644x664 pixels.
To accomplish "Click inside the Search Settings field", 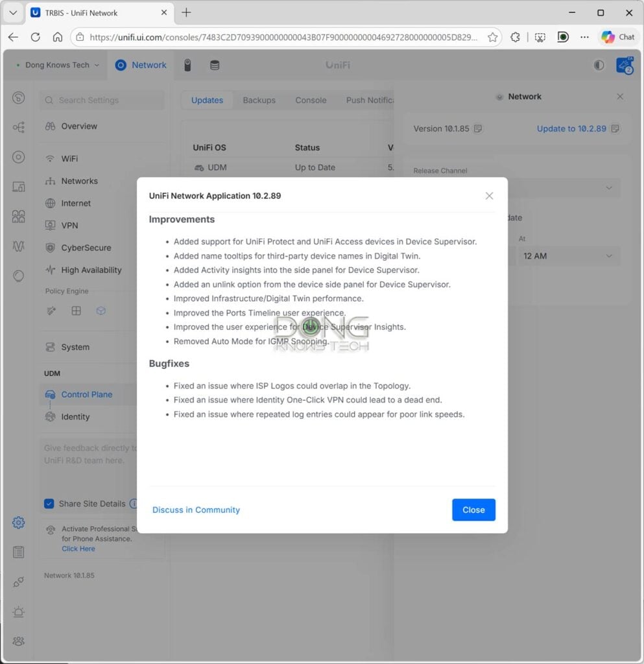I will [101, 100].
